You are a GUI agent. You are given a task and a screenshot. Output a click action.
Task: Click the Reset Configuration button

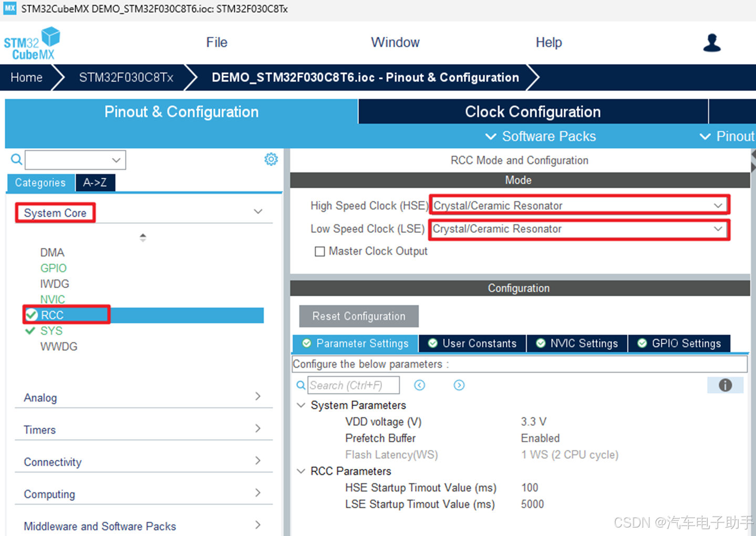click(x=358, y=316)
